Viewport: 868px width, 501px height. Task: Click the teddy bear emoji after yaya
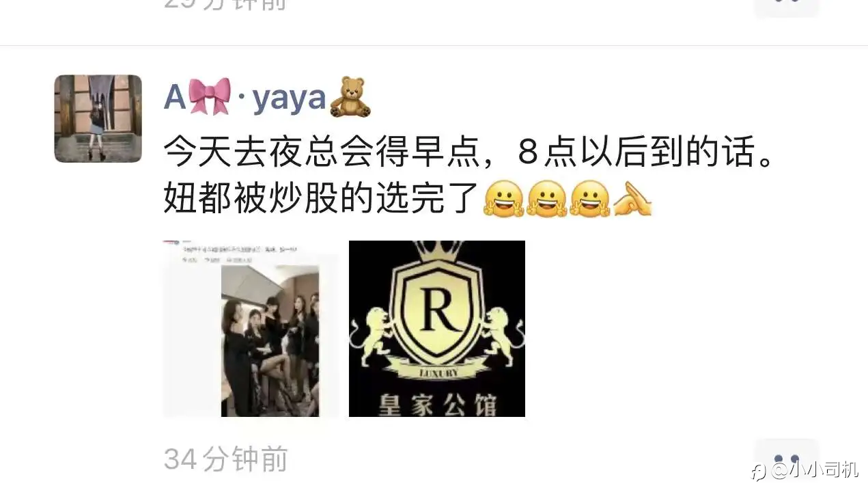[x=350, y=98]
